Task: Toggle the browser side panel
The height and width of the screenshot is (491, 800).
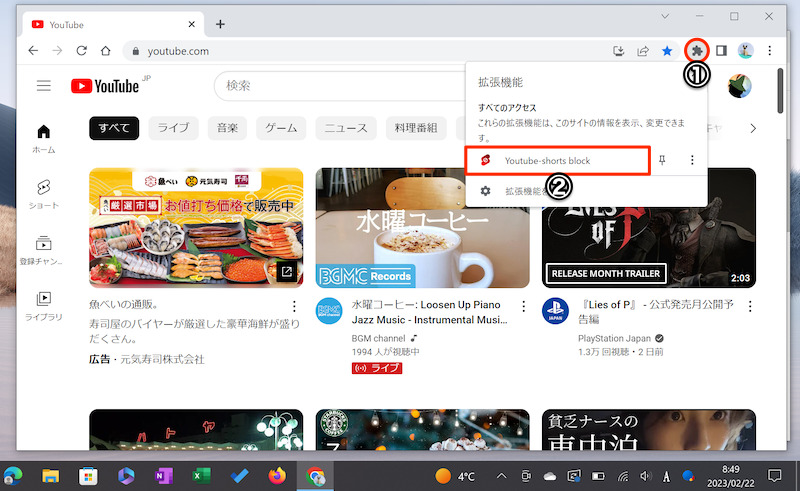Action: (721, 51)
